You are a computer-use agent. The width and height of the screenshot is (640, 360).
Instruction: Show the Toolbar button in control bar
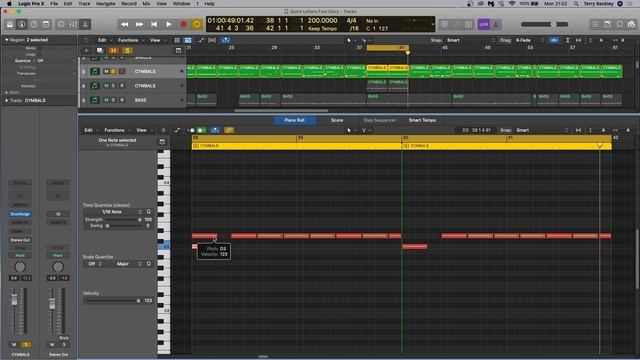point(46,24)
